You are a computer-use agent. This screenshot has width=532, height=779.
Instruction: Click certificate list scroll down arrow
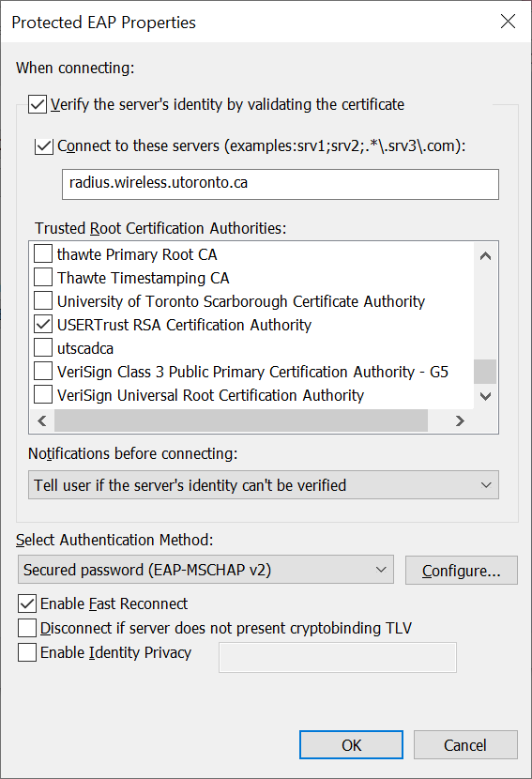[x=485, y=396]
